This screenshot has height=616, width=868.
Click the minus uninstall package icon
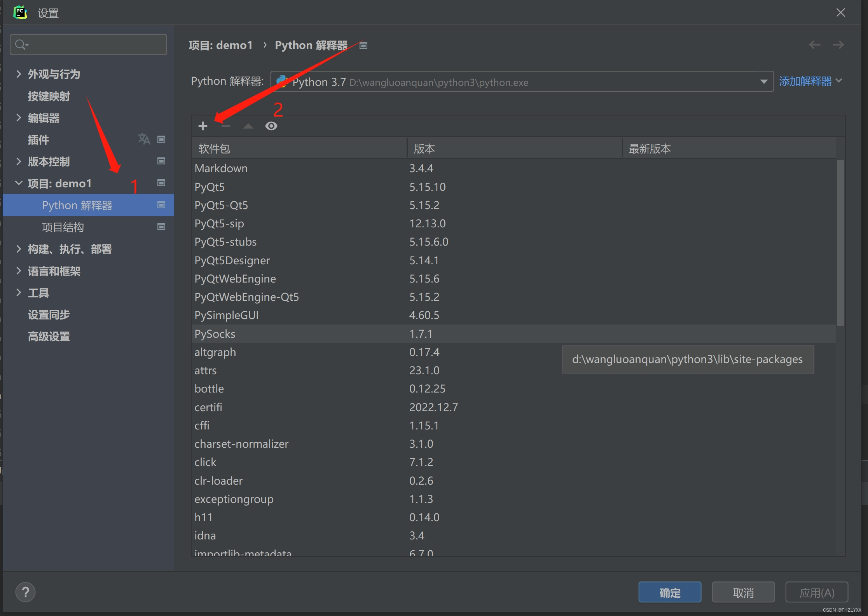tap(226, 126)
